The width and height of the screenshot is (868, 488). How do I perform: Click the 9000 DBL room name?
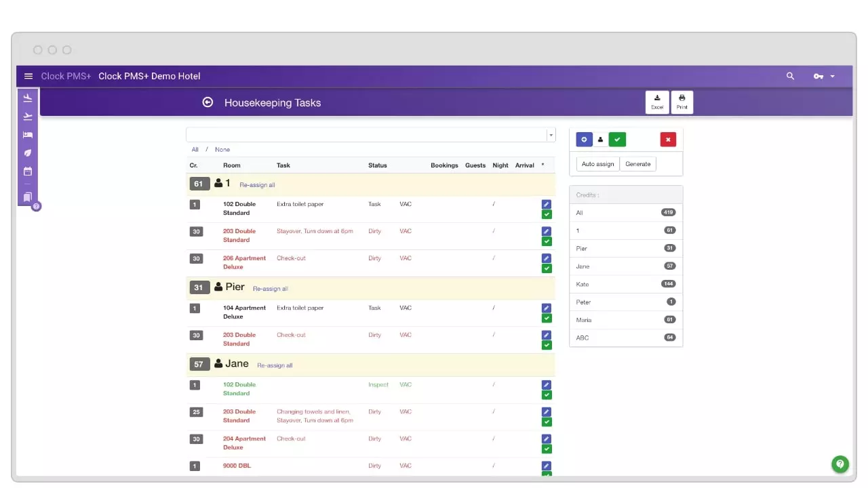pyautogui.click(x=237, y=466)
